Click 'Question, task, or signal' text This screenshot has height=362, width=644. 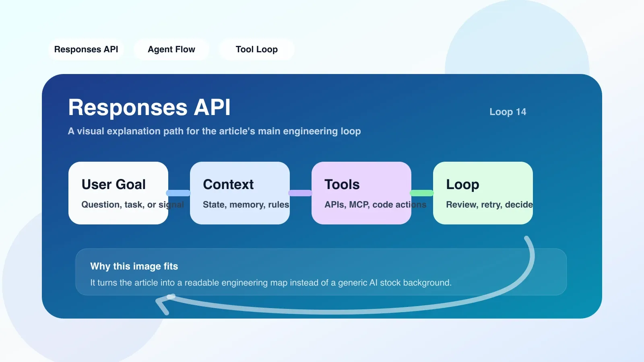point(132,205)
